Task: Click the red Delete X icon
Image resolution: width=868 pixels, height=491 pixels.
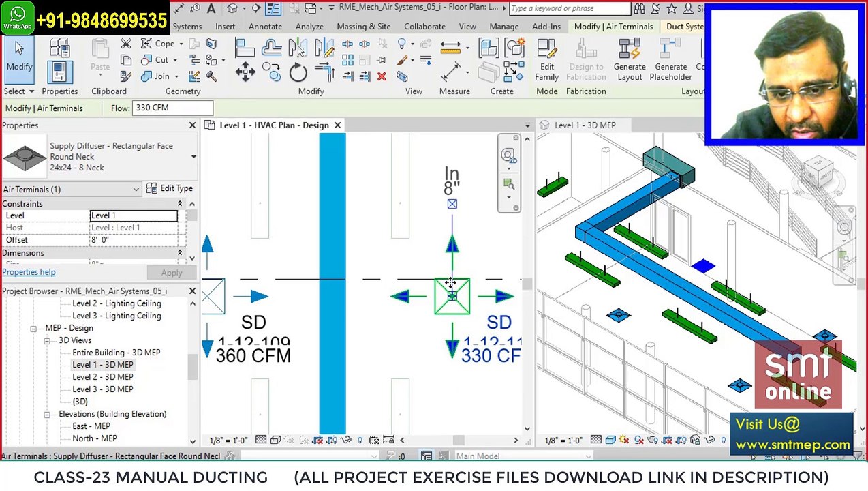Action: (382, 76)
